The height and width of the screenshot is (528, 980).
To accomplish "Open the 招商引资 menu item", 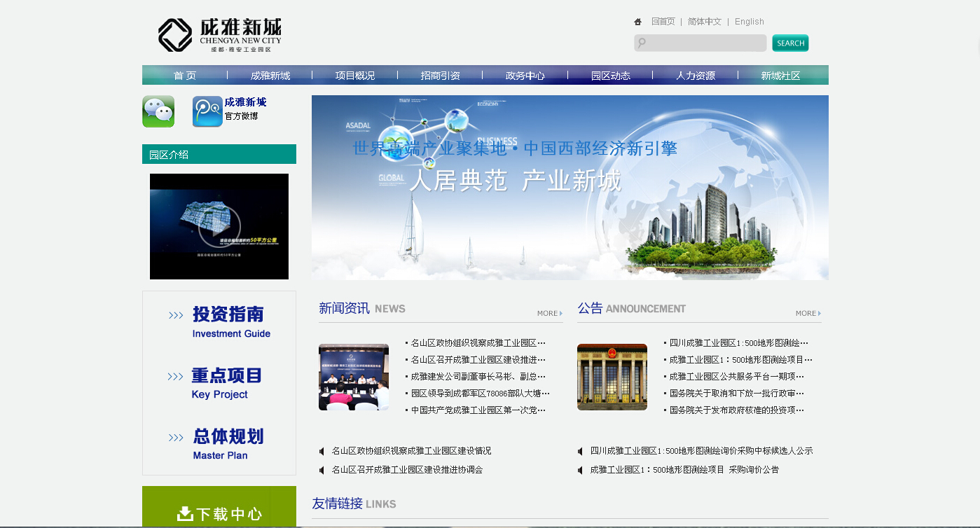I will point(440,76).
